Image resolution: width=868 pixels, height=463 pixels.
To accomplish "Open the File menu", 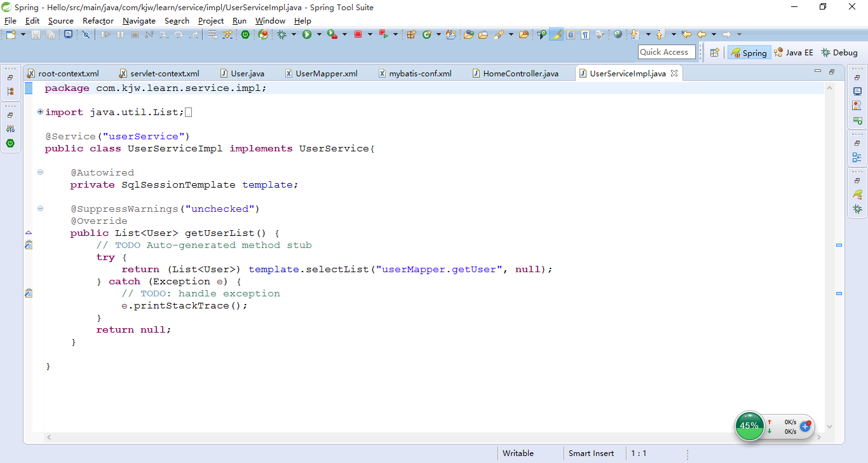I will (10, 20).
